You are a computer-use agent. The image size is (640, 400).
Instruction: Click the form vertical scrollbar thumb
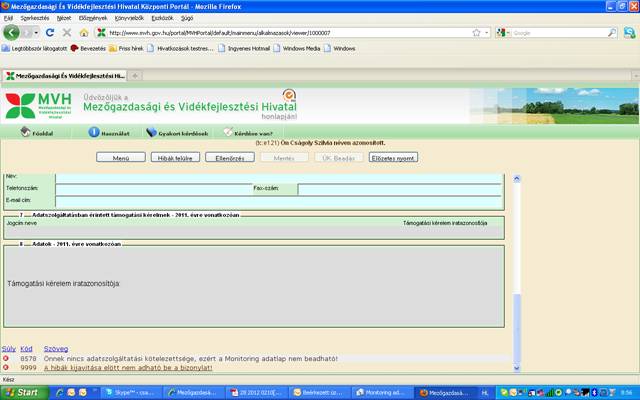(517, 329)
